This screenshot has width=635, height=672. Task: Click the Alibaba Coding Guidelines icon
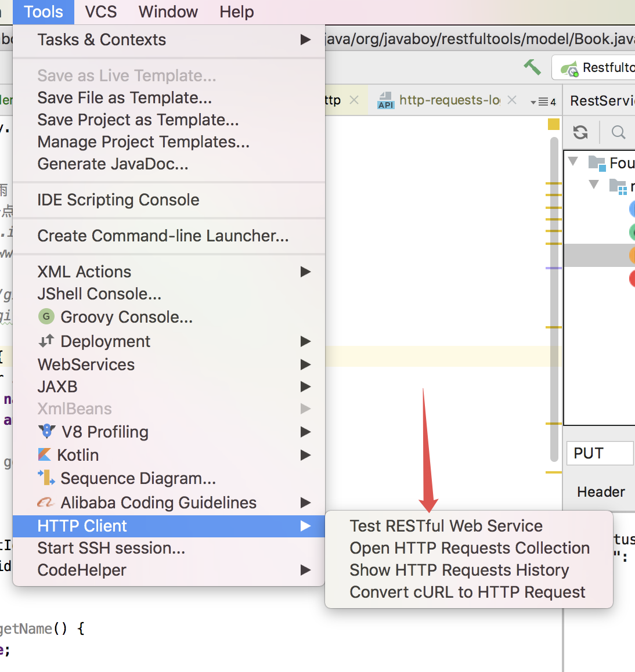(x=45, y=503)
